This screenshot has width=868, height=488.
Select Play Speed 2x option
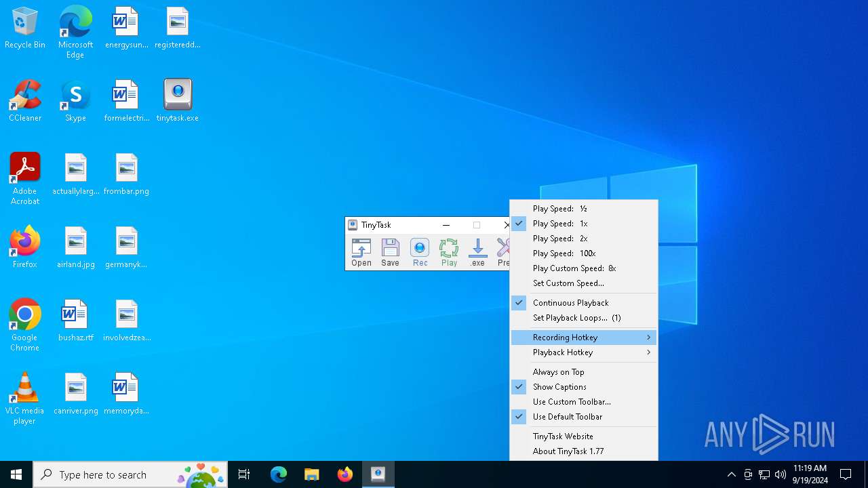(x=584, y=239)
